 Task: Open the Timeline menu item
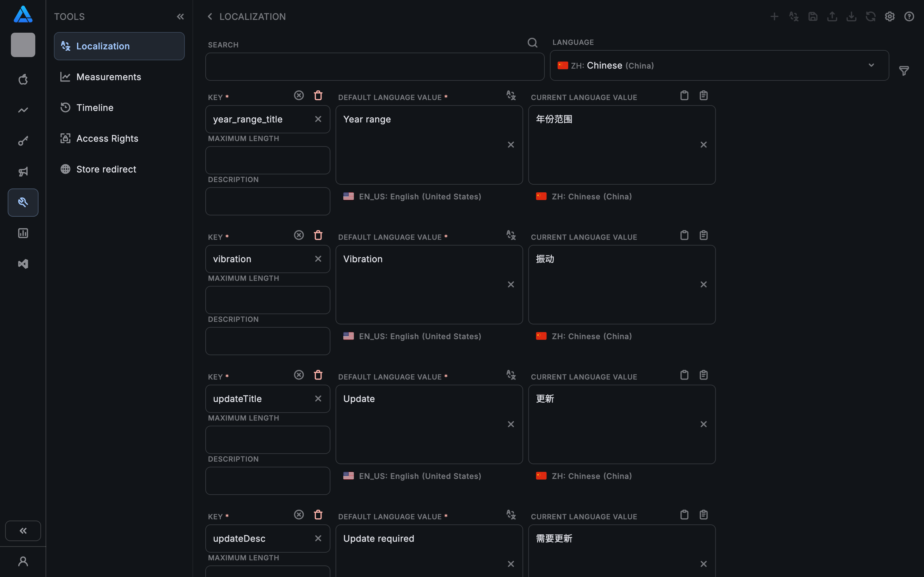click(x=95, y=108)
